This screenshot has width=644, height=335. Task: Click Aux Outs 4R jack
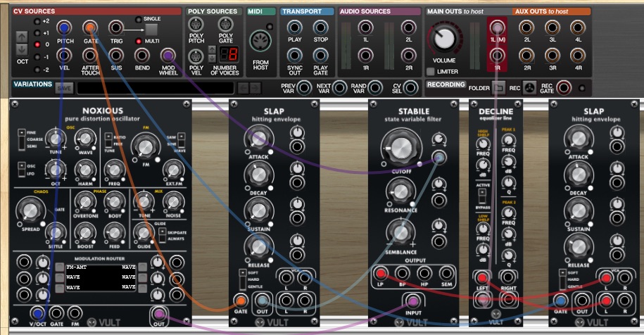(578, 56)
